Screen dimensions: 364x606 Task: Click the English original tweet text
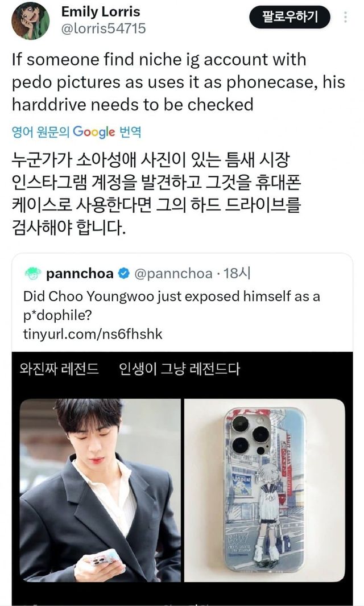click(x=179, y=82)
